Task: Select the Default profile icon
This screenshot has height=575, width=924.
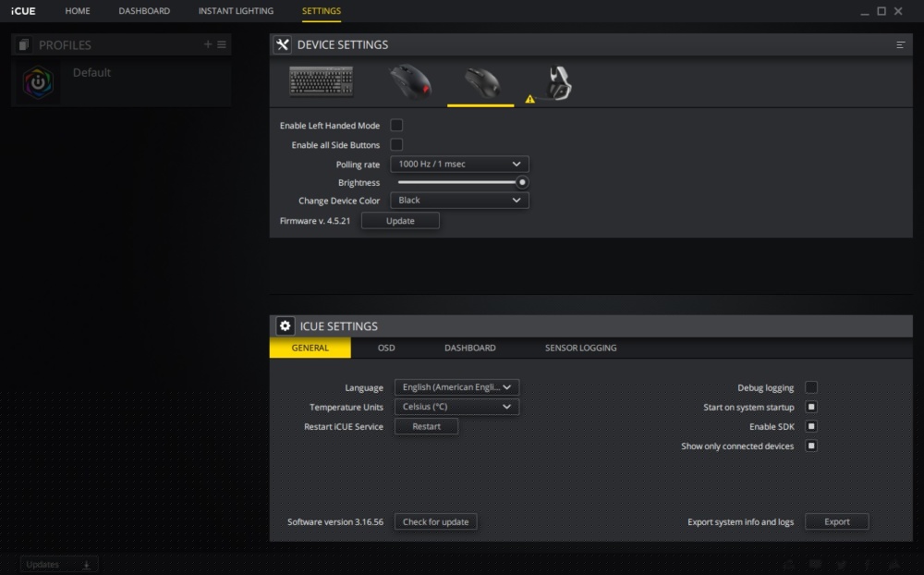Action: point(38,82)
